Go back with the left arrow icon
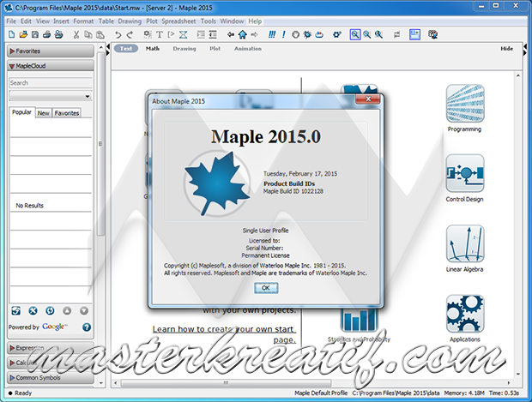The width and height of the screenshot is (532, 402). 231,34
